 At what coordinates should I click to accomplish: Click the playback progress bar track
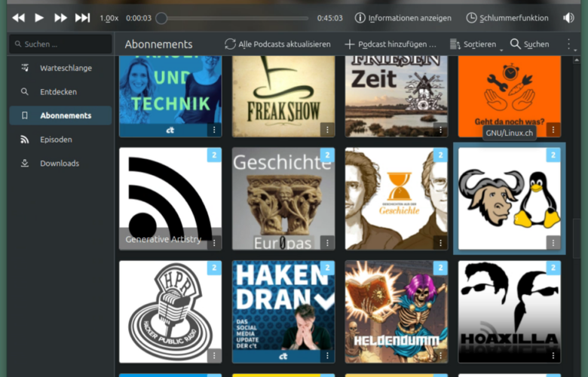point(232,18)
